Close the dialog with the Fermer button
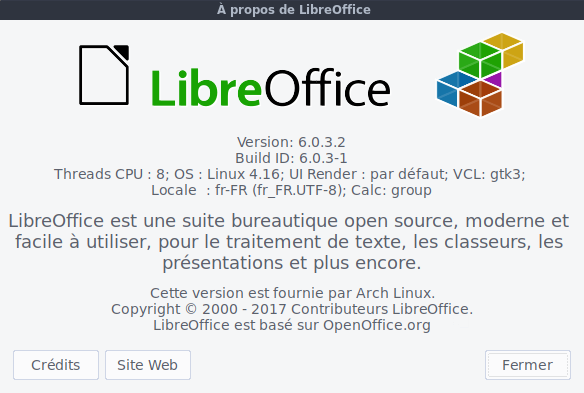This screenshot has width=584, height=393. coord(528,365)
